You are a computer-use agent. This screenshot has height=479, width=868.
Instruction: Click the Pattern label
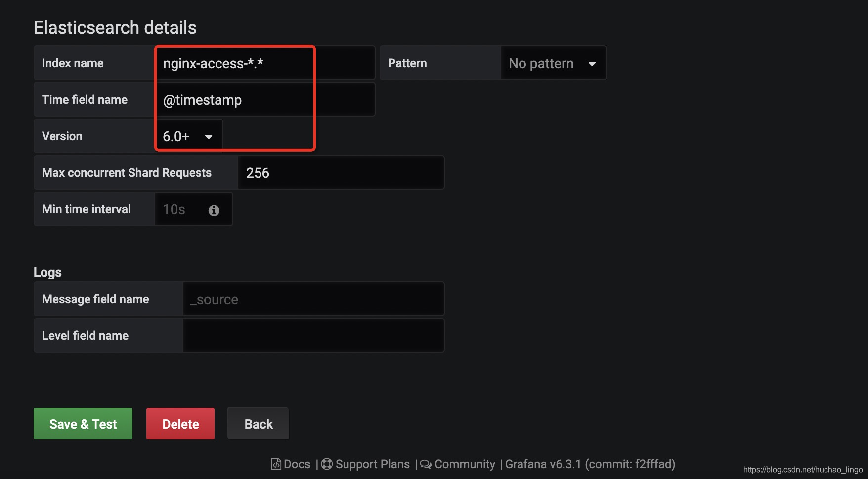point(407,63)
